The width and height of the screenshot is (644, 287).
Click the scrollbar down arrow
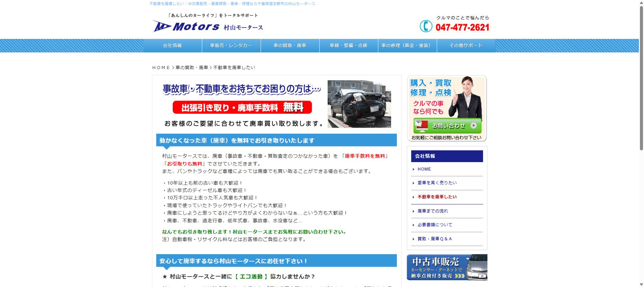tap(641, 284)
